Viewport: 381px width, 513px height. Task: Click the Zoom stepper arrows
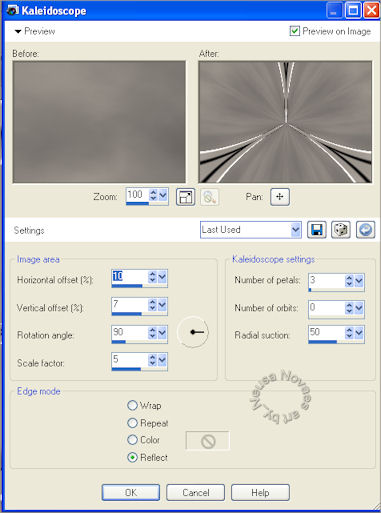pos(153,195)
